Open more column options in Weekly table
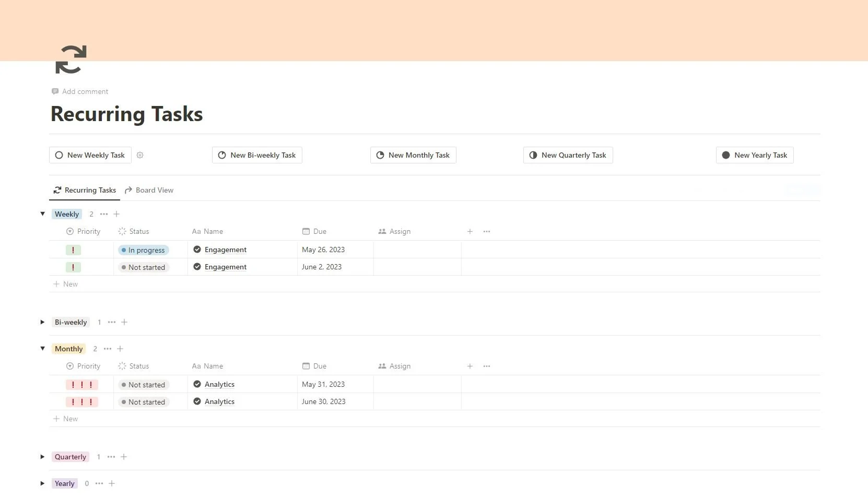868x498 pixels. tap(487, 231)
